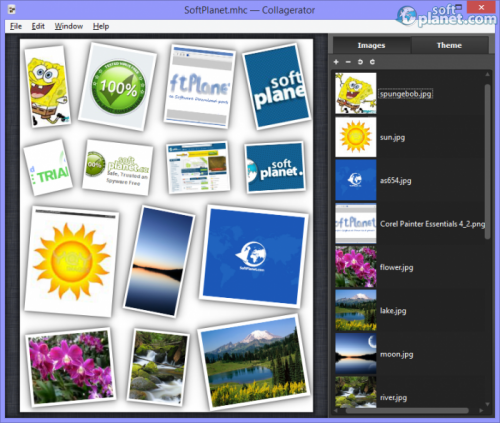Viewport: 500px width, 423px height.
Task: Open the Edit menu
Action: (38, 26)
